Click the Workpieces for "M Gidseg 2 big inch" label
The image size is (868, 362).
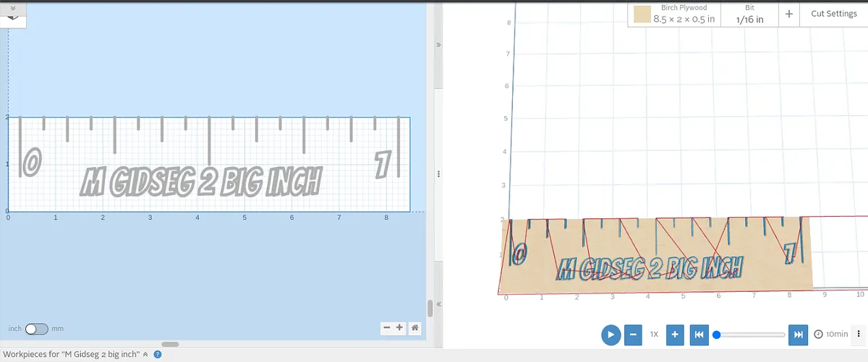coord(70,355)
